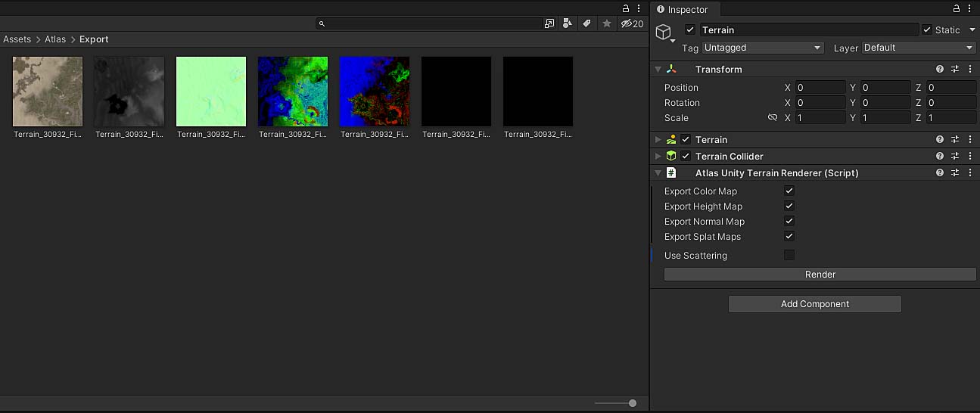Toggle the Static checkbox
The height and width of the screenshot is (413, 980).
pyautogui.click(x=927, y=30)
